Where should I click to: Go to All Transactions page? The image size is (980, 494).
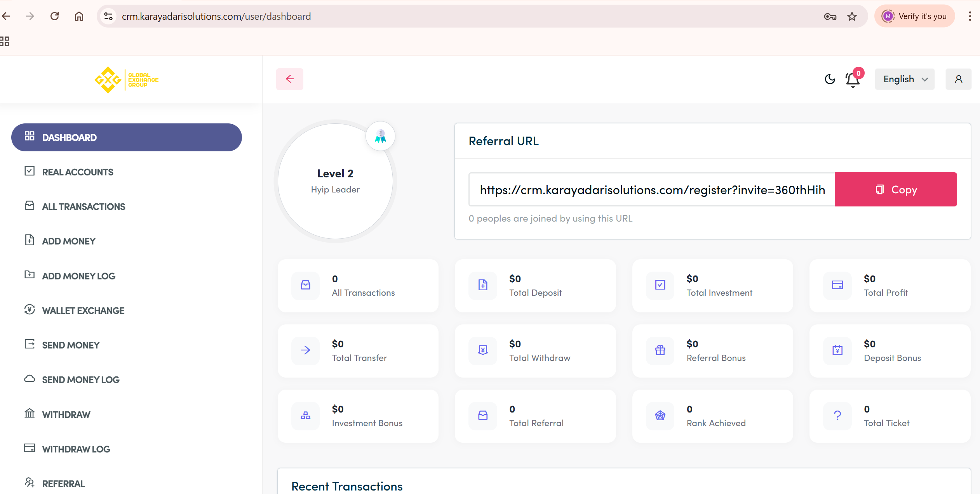[x=84, y=206]
